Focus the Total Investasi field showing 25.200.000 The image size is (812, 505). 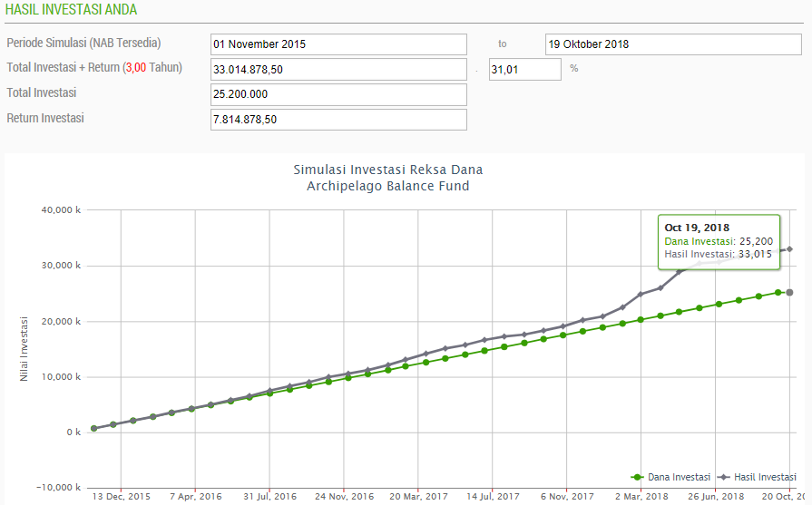338,94
